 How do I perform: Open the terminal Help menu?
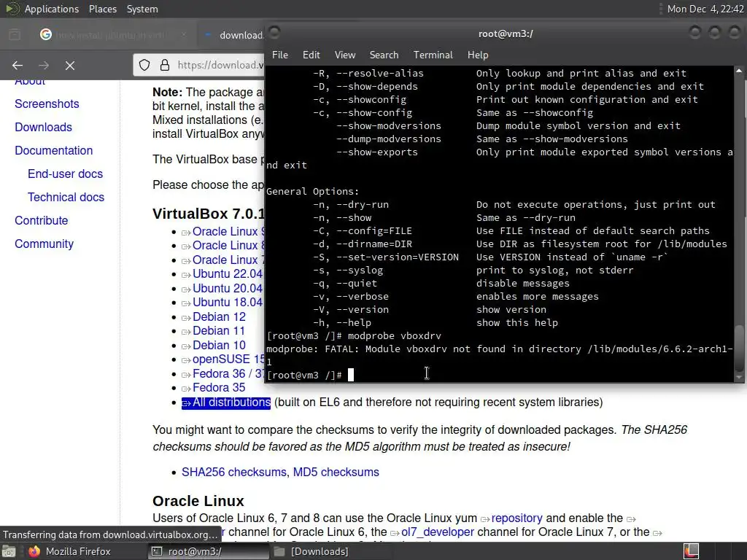(478, 55)
